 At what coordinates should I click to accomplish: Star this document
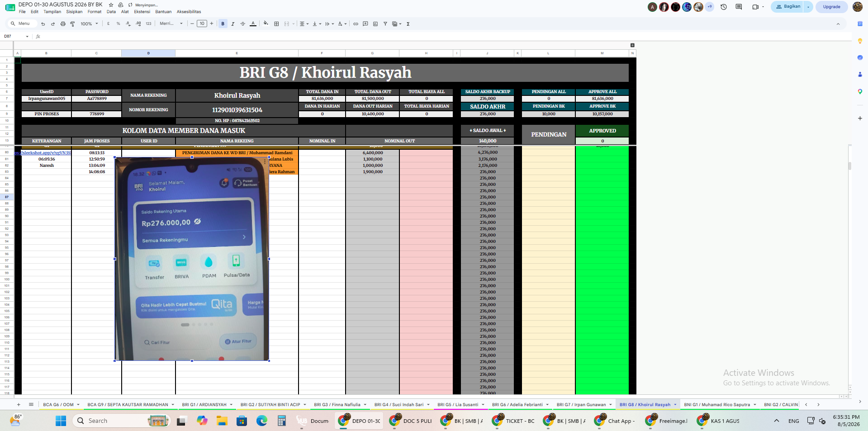pyautogui.click(x=111, y=5)
